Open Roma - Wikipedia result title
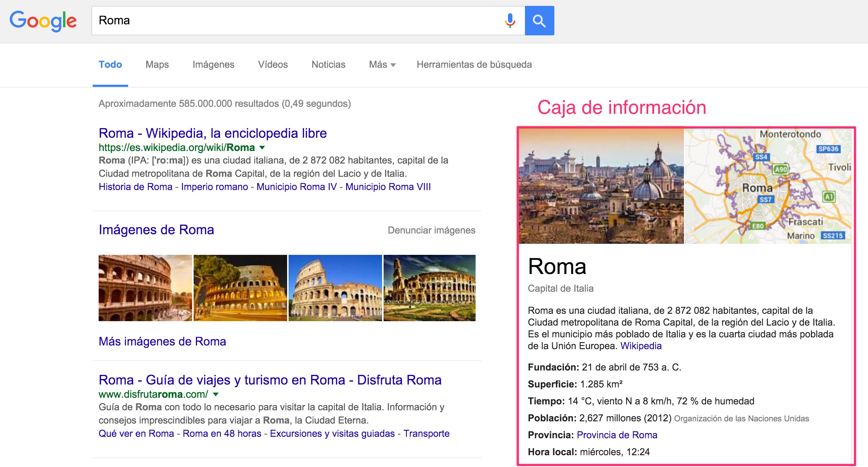868x467 pixels. (x=213, y=133)
